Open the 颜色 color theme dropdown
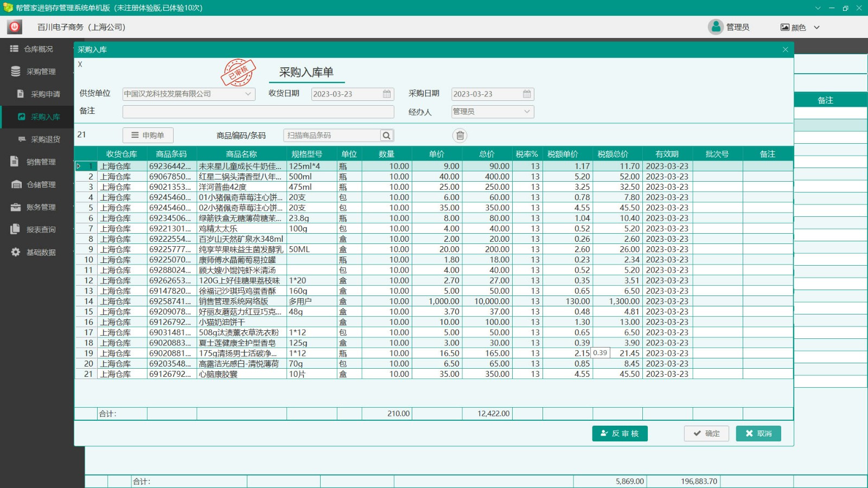This screenshot has height=488, width=868. click(801, 27)
